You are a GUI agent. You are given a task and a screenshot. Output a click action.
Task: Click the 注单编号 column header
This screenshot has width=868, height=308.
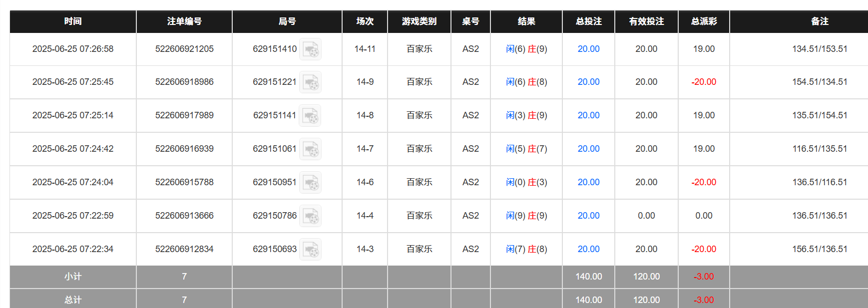pos(184,21)
